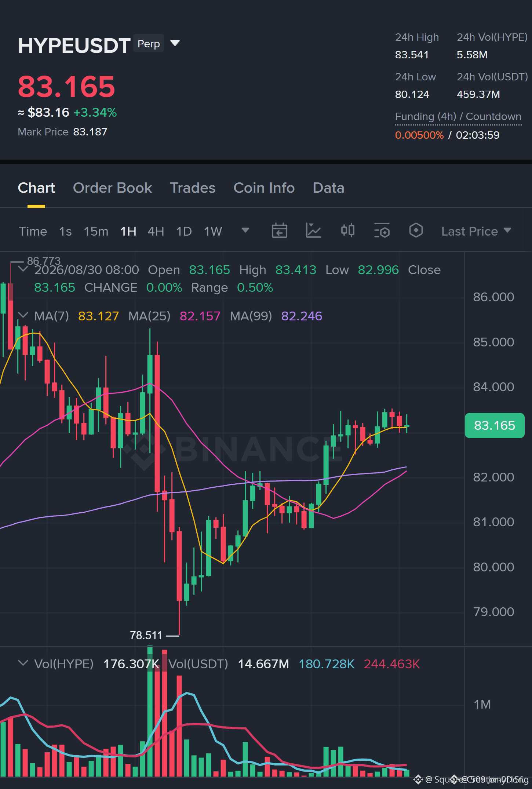Screen dimensions: 532x789
Task: Tap the last price 83.165 headline
Action: pyautogui.click(x=66, y=87)
